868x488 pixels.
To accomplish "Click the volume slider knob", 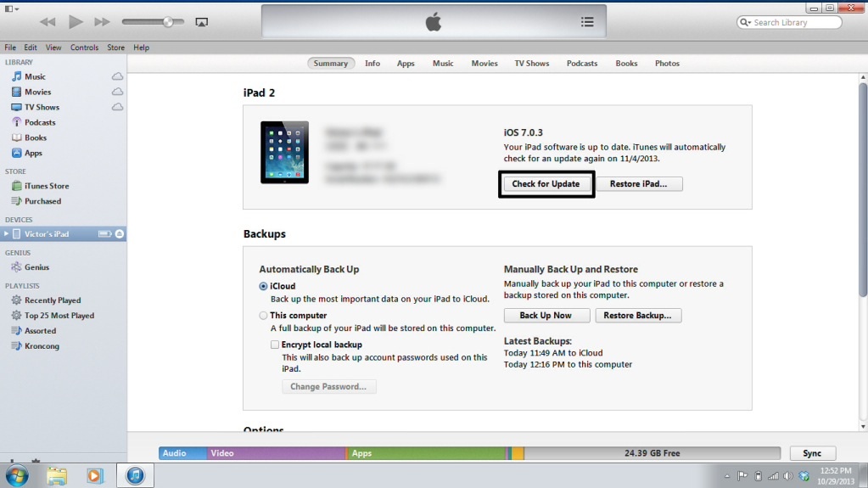I will [168, 22].
